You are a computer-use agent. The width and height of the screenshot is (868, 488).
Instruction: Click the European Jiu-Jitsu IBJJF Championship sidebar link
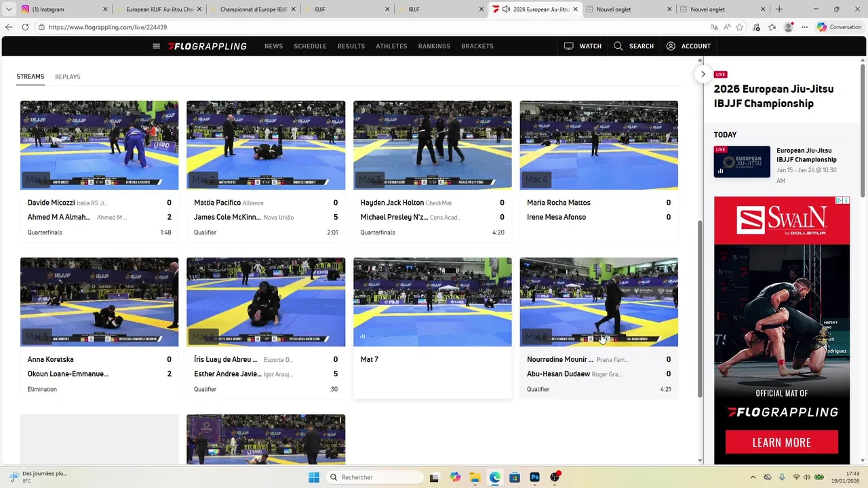[806, 155]
